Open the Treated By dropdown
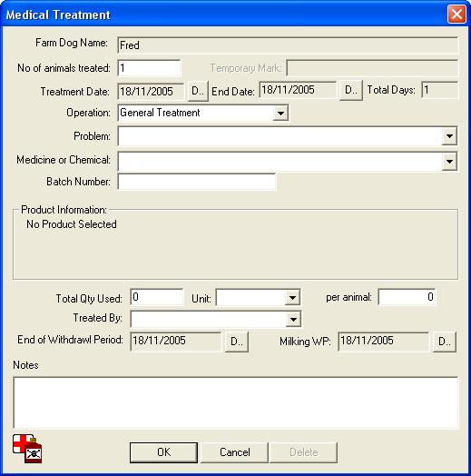The height and width of the screenshot is (476, 471). coord(293,319)
